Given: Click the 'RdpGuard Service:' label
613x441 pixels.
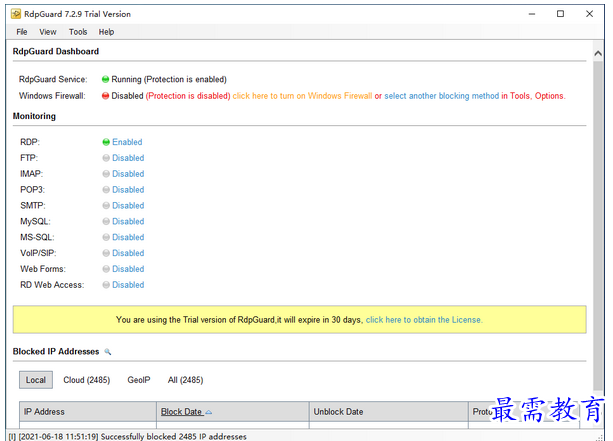Looking at the screenshot, I should [x=53, y=79].
